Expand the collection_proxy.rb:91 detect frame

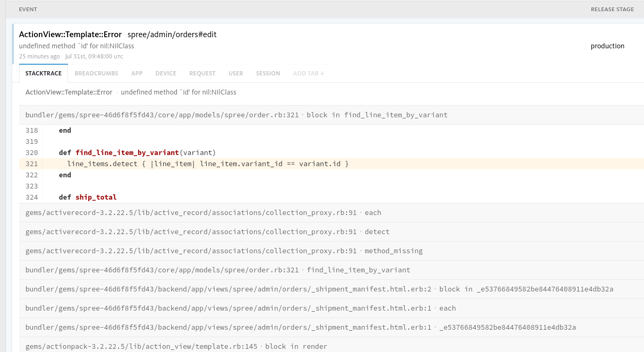coord(332,231)
